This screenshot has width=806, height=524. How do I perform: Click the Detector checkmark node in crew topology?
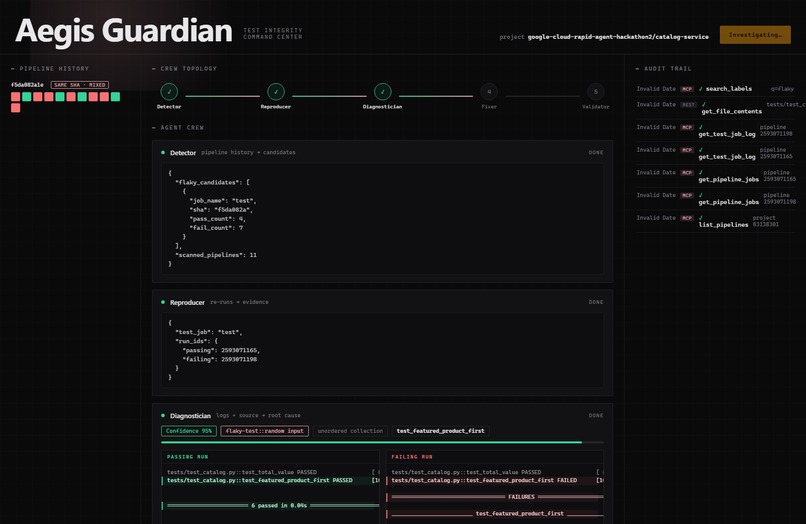point(169,92)
